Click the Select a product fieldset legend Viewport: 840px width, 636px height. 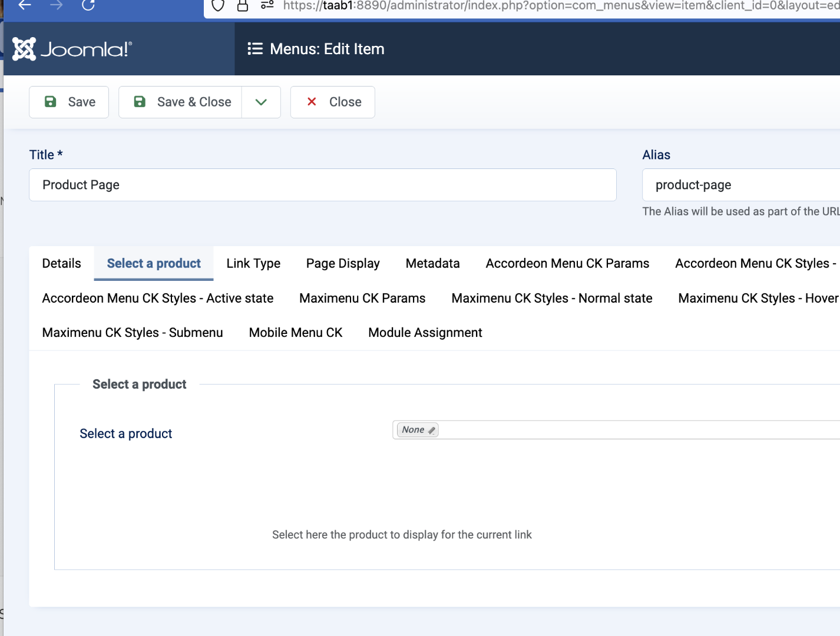140,384
